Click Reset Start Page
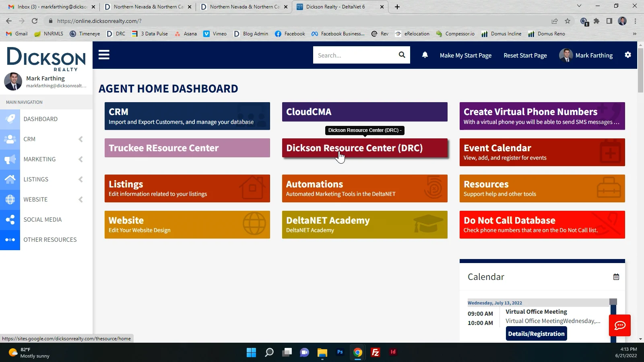 pyautogui.click(x=525, y=56)
